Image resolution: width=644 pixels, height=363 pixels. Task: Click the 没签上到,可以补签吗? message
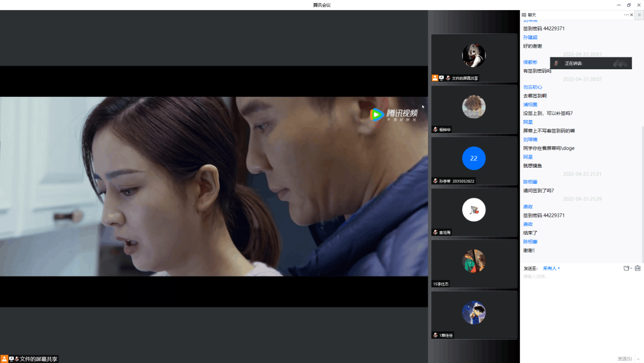click(547, 113)
